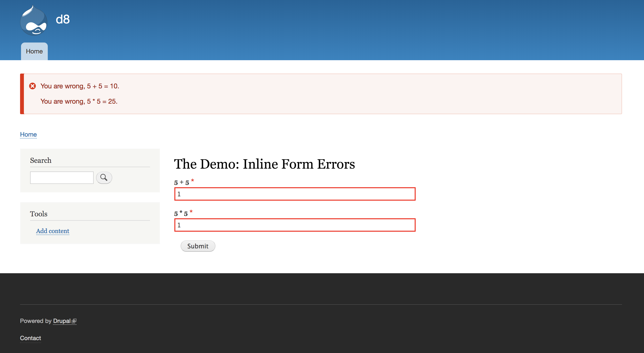644x353 pixels.
Task: Click the Home navigation menu icon
Action: tap(34, 51)
